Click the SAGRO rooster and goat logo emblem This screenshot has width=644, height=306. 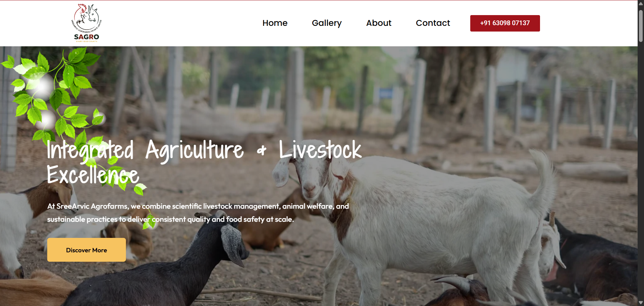pyautogui.click(x=87, y=18)
